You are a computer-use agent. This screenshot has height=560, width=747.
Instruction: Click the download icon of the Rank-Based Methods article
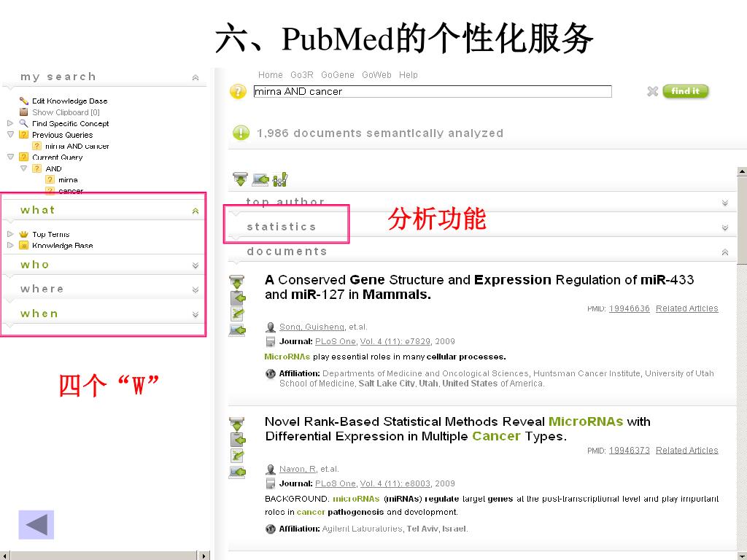[237, 424]
